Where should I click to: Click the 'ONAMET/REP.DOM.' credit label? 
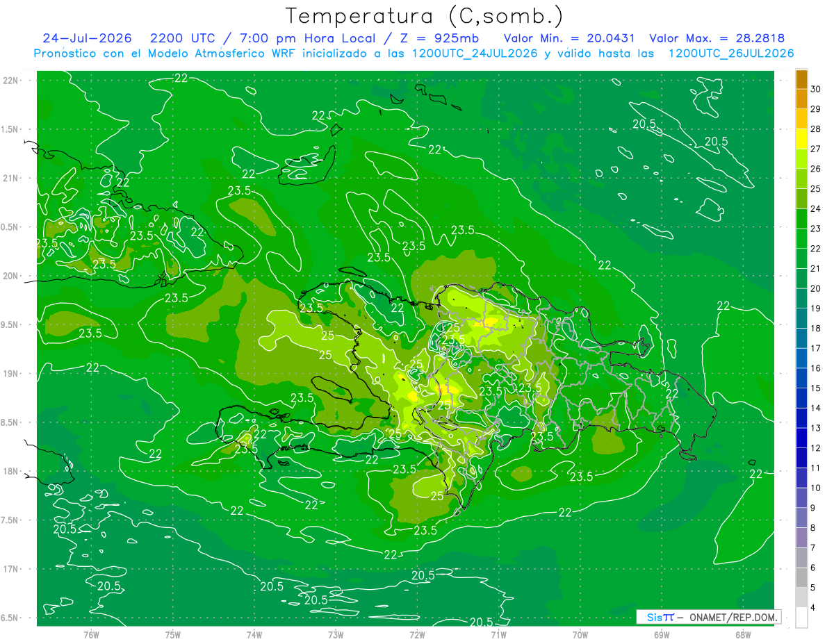coord(733,617)
